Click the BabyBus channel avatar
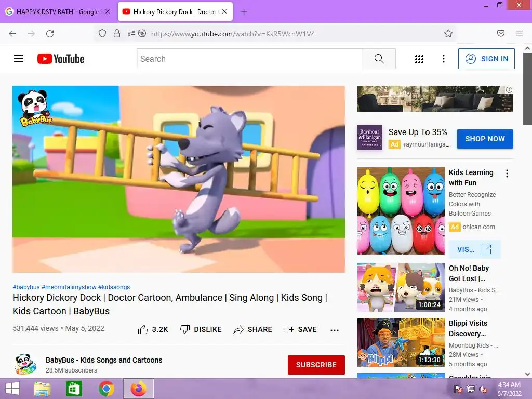This screenshot has width=532, height=399. tap(25, 365)
